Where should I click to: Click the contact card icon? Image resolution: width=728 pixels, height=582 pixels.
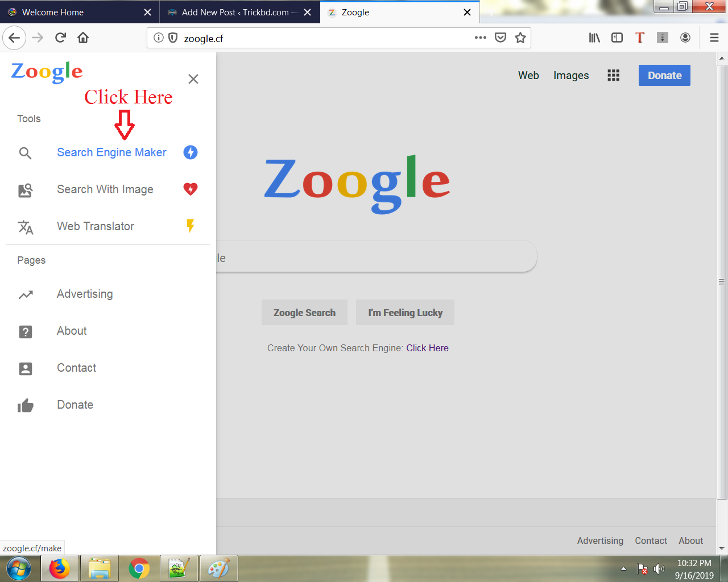26,368
